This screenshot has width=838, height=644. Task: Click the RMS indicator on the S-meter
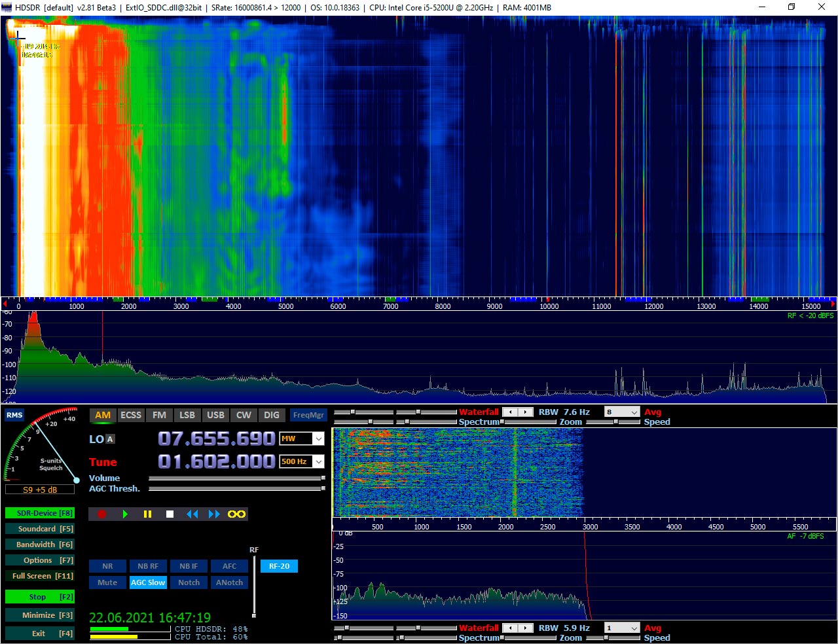tap(14, 415)
